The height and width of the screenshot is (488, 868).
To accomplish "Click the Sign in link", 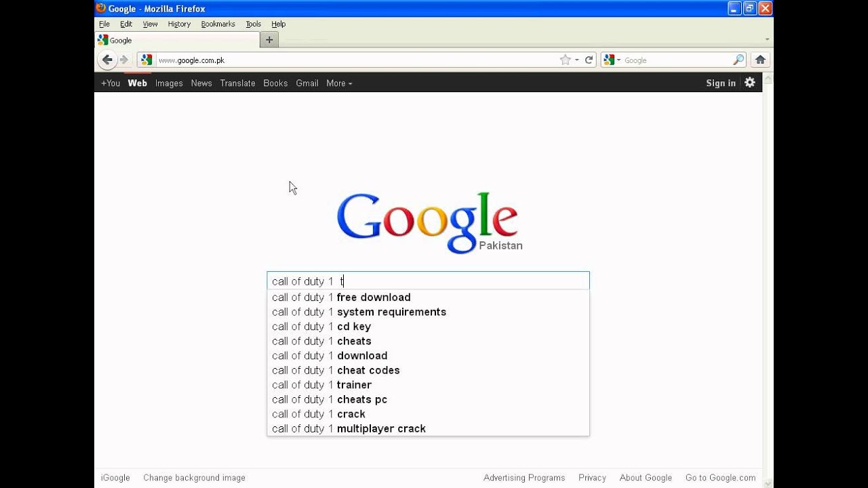I will coord(721,83).
